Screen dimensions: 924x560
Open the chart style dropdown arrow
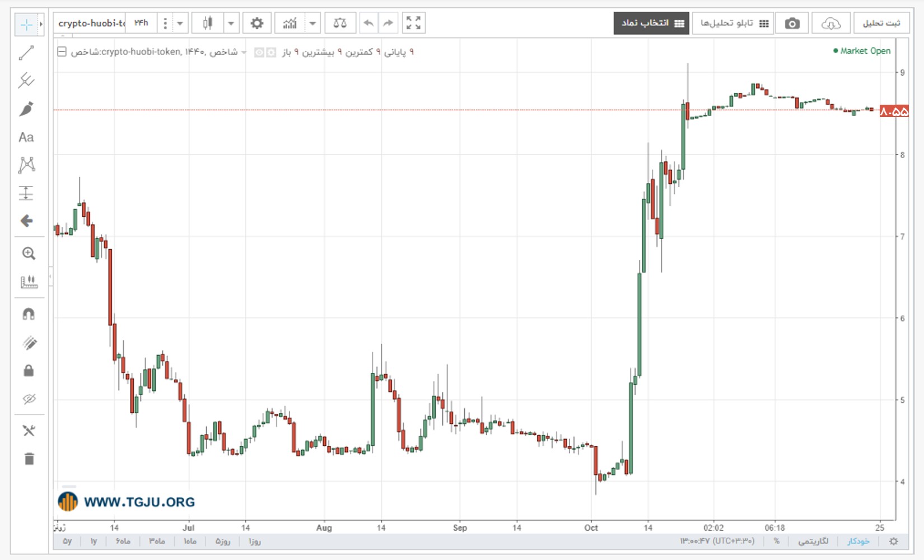click(231, 24)
